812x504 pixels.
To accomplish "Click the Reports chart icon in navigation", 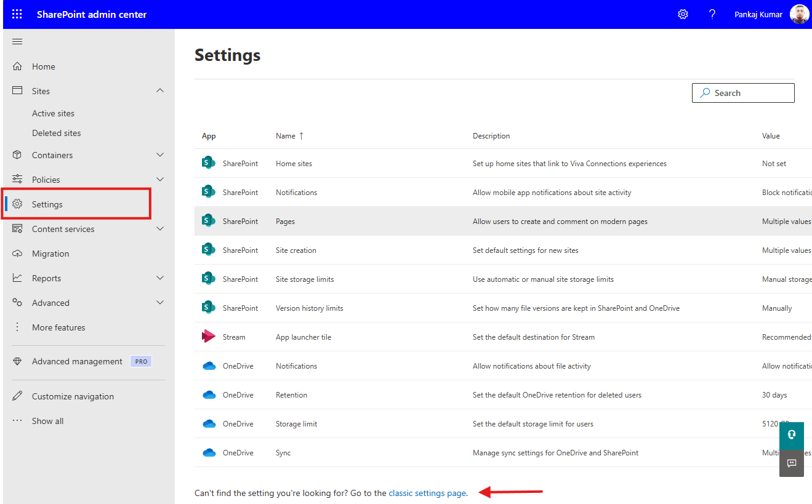I will (x=18, y=278).
